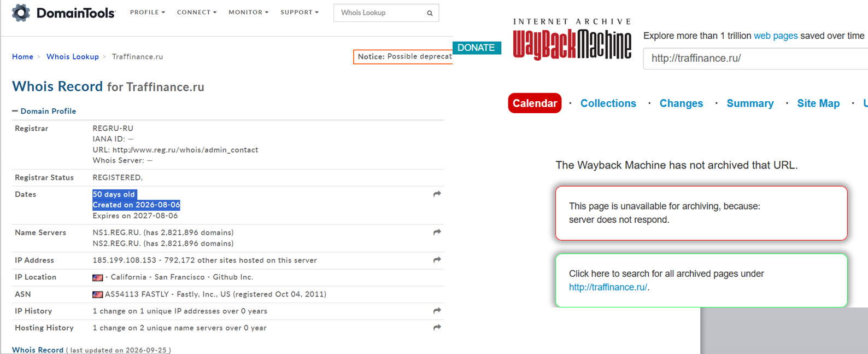Click the share arrow in IP Address row

pos(437,260)
